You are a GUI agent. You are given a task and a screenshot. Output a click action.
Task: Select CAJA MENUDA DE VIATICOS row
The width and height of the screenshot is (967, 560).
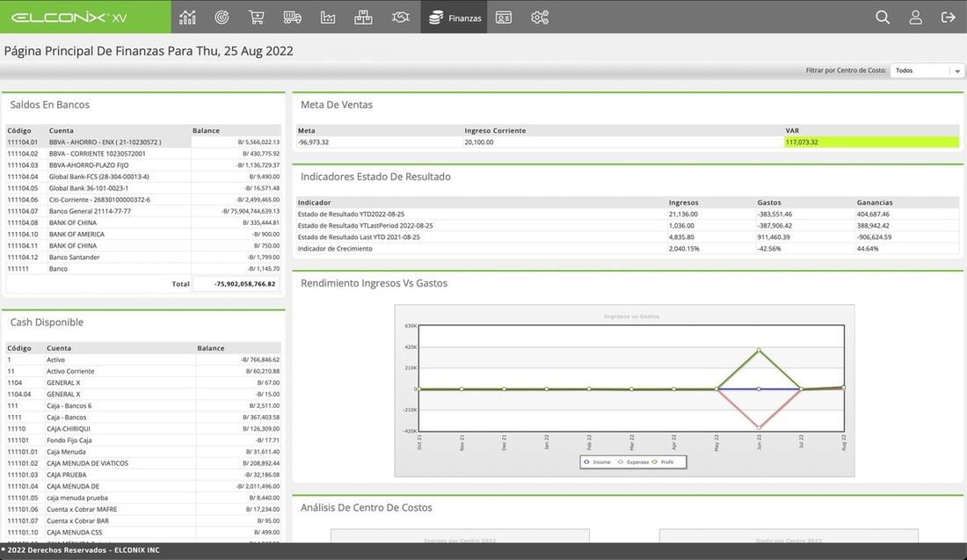click(x=143, y=463)
